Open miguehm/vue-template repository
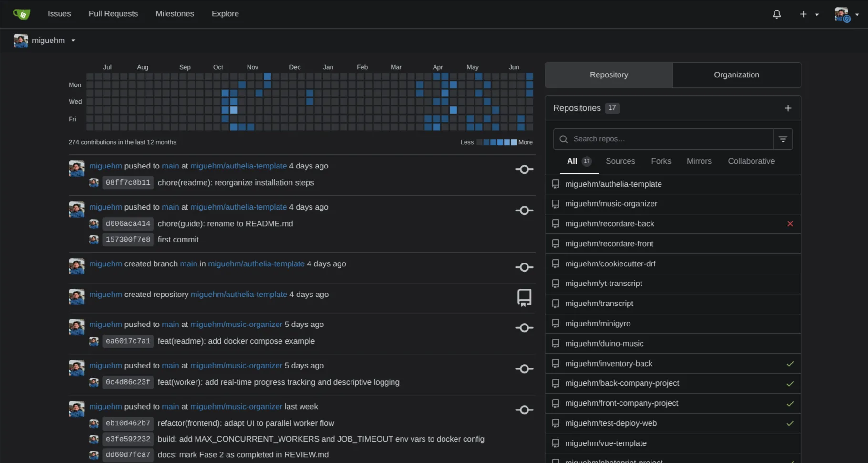 (x=606, y=443)
